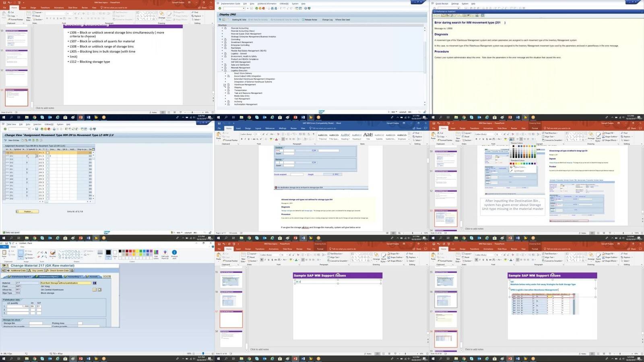Click the Resize tool in Paint
The image size is (644, 362).
click(29, 254)
